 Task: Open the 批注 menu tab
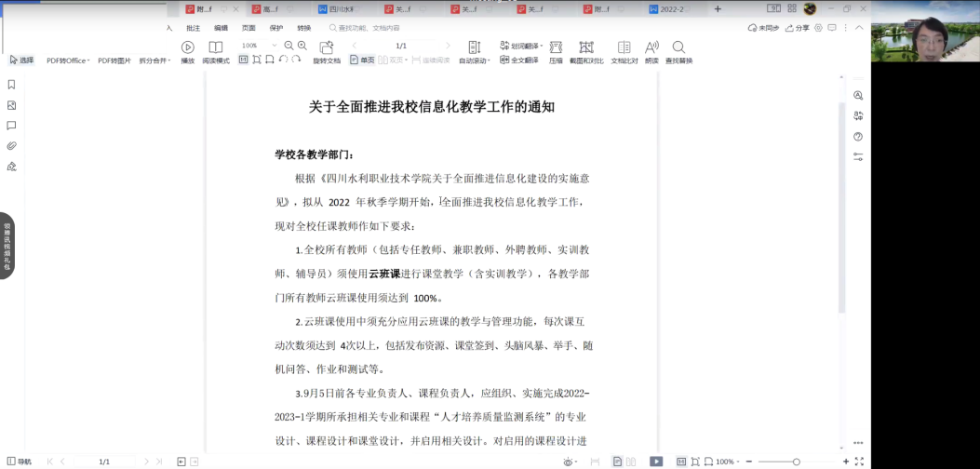193,28
